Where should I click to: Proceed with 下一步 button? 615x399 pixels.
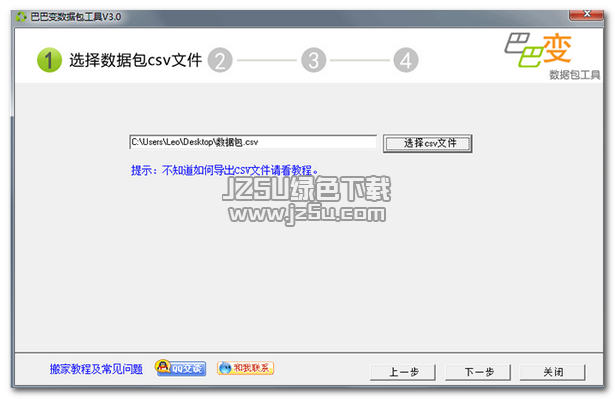[478, 372]
